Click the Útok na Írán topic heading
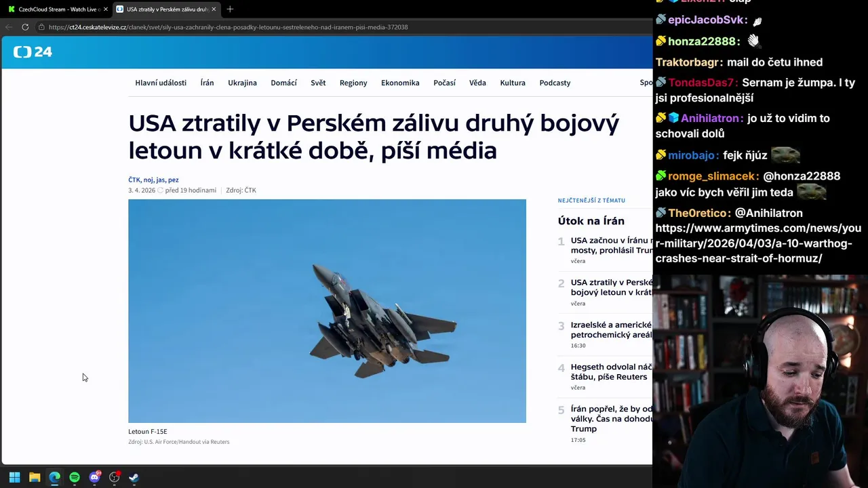The image size is (868, 488). pos(591,221)
